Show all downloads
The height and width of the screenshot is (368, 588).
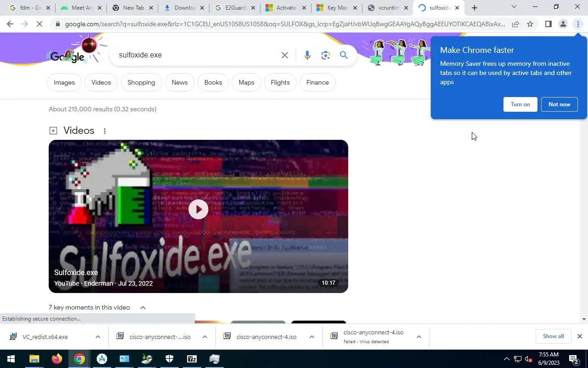pos(553,336)
